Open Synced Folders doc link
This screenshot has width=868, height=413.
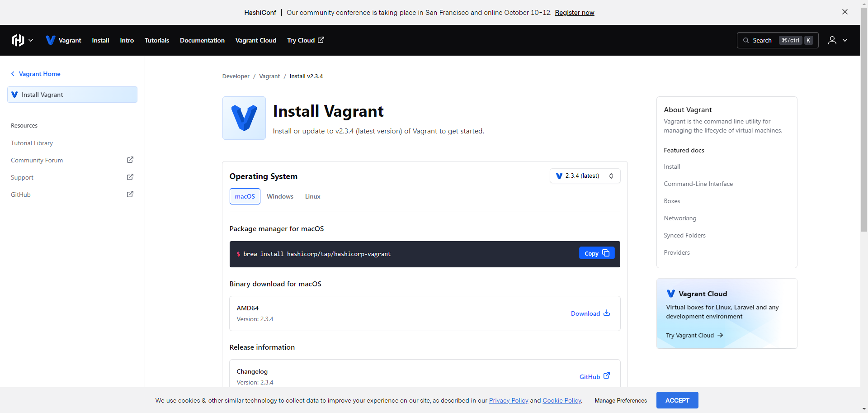(684, 235)
